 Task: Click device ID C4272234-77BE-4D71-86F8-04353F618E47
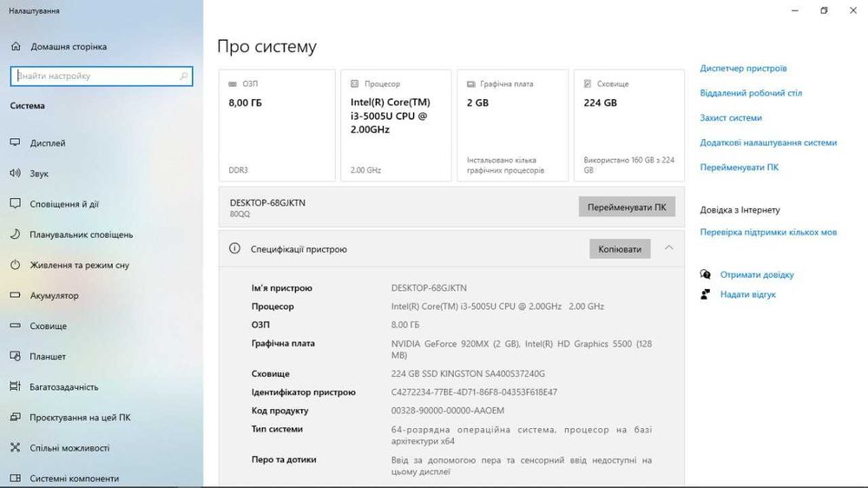(474, 392)
